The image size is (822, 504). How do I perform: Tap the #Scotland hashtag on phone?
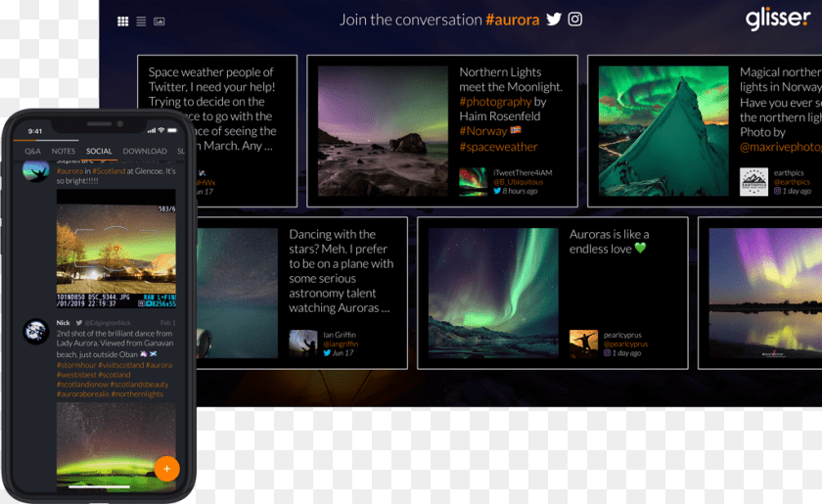tap(109, 171)
